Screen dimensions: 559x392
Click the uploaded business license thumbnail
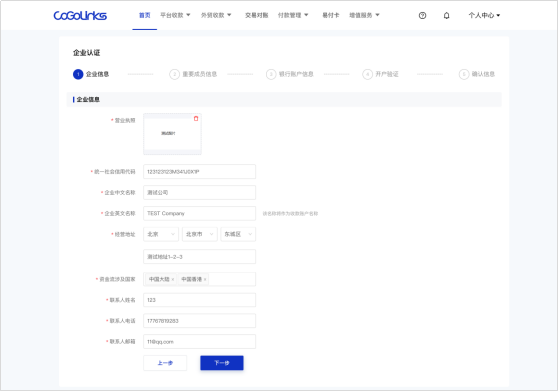[172, 134]
